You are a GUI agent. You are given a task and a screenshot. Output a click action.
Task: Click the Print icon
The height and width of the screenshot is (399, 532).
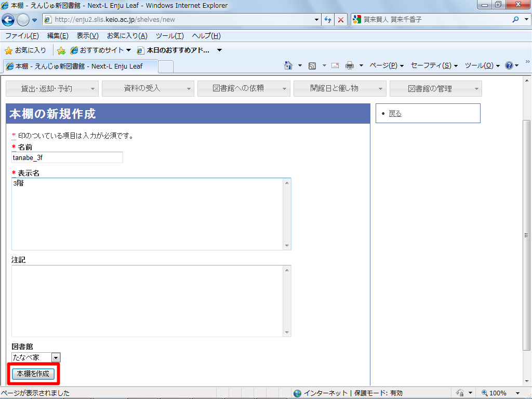(350, 65)
